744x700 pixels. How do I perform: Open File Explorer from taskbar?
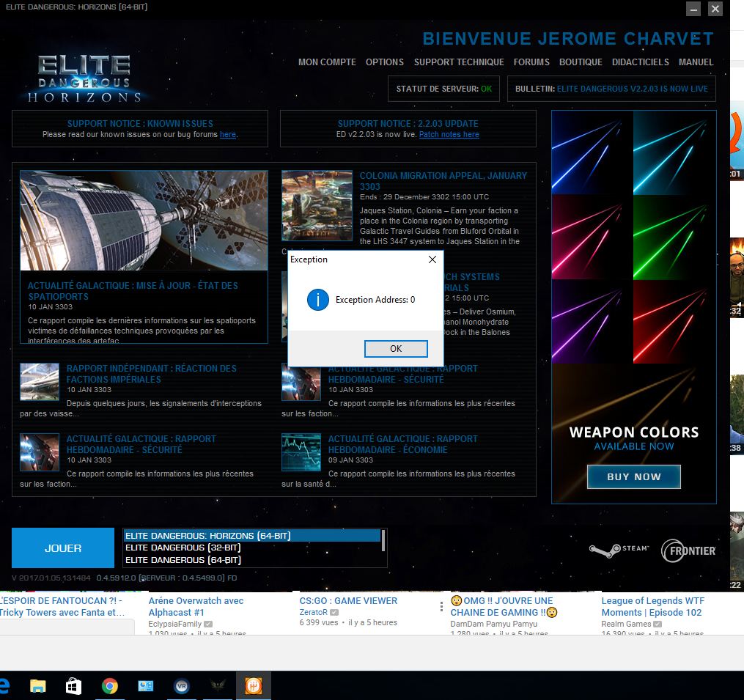pyautogui.click(x=38, y=686)
